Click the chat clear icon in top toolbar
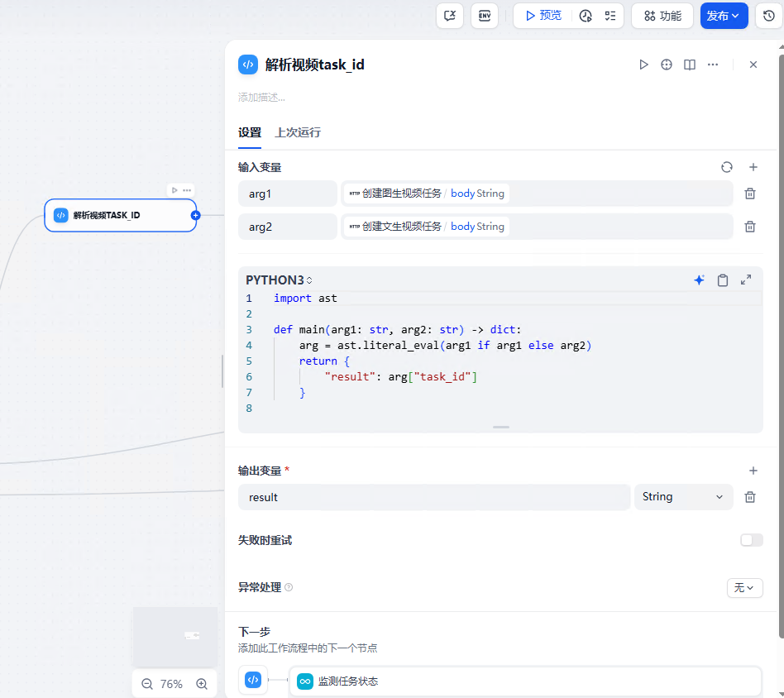This screenshot has height=698, width=784. point(450,16)
